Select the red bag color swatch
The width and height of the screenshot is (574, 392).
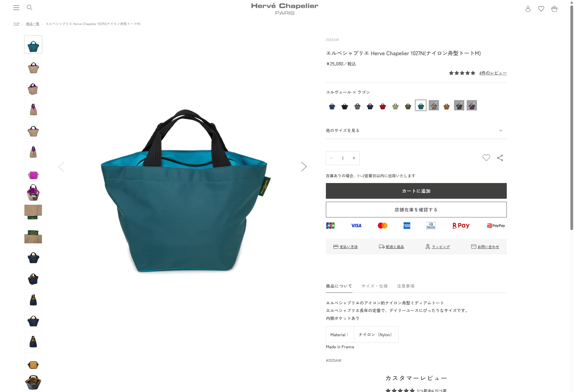[383, 106]
